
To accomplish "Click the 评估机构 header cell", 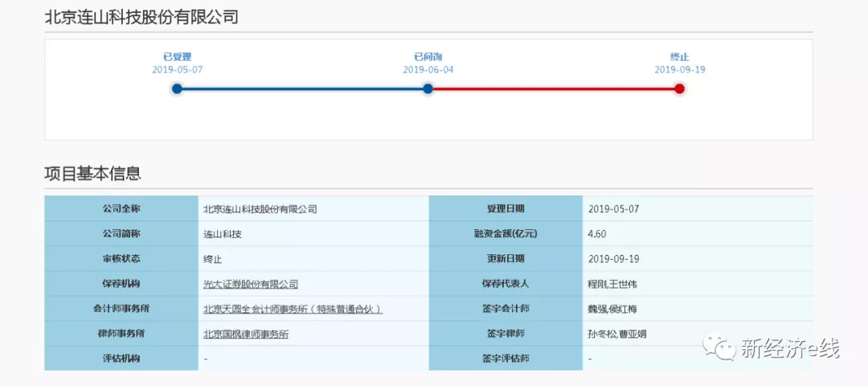I will pos(121,359).
